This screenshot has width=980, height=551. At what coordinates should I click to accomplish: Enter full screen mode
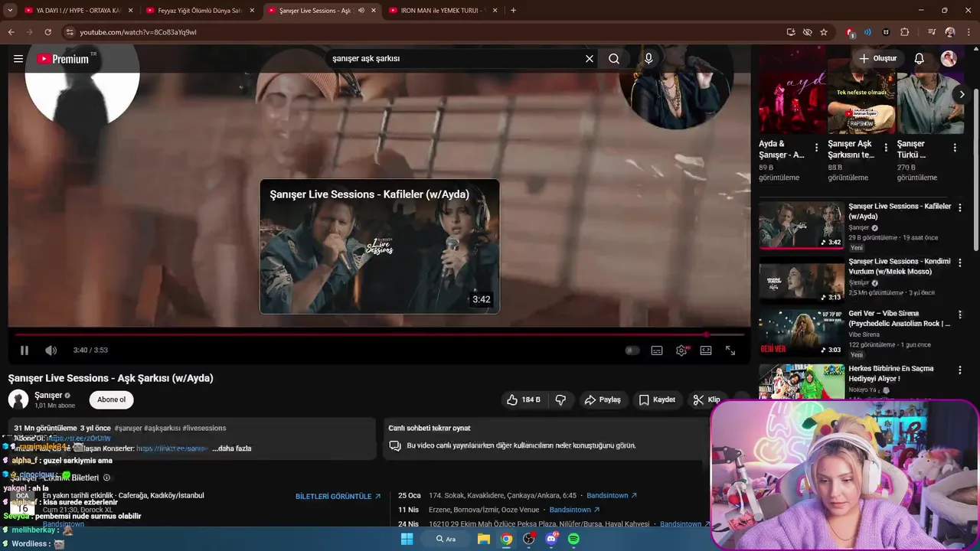[730, 350]
